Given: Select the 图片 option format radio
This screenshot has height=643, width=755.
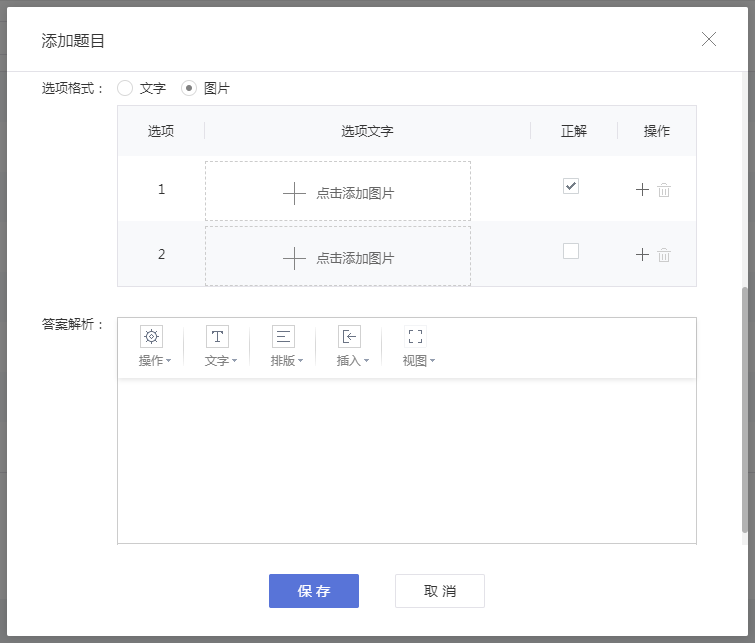Looking at the screenshot, I should (189, 88).
